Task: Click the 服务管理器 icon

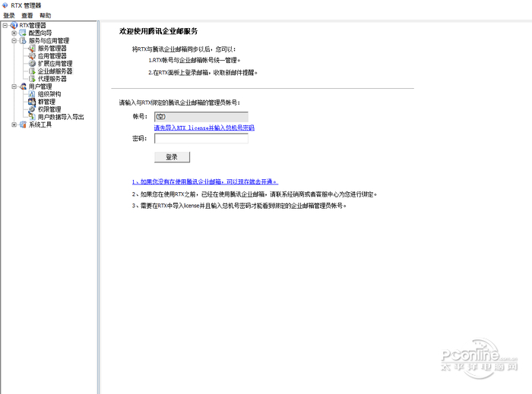Action: (x=32, y=49)
